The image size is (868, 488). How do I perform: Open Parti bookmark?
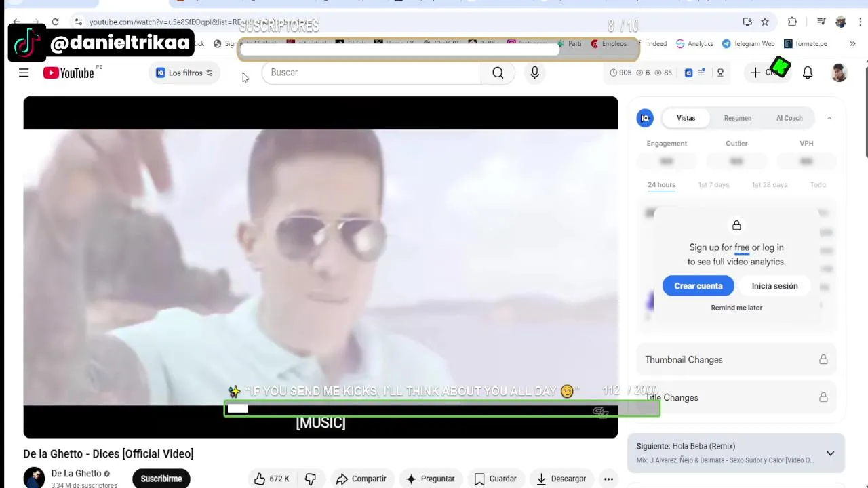(x=570, y=43)
